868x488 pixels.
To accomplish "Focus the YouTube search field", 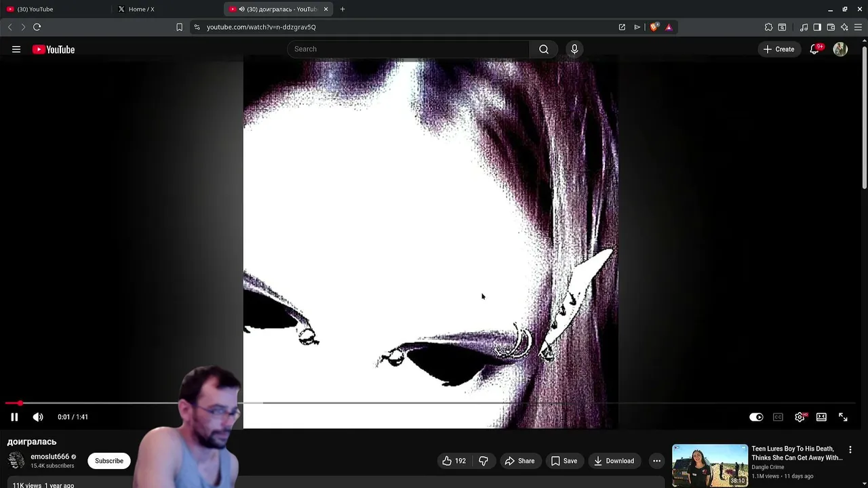I will pyautogui.click(x=408, y=49).
